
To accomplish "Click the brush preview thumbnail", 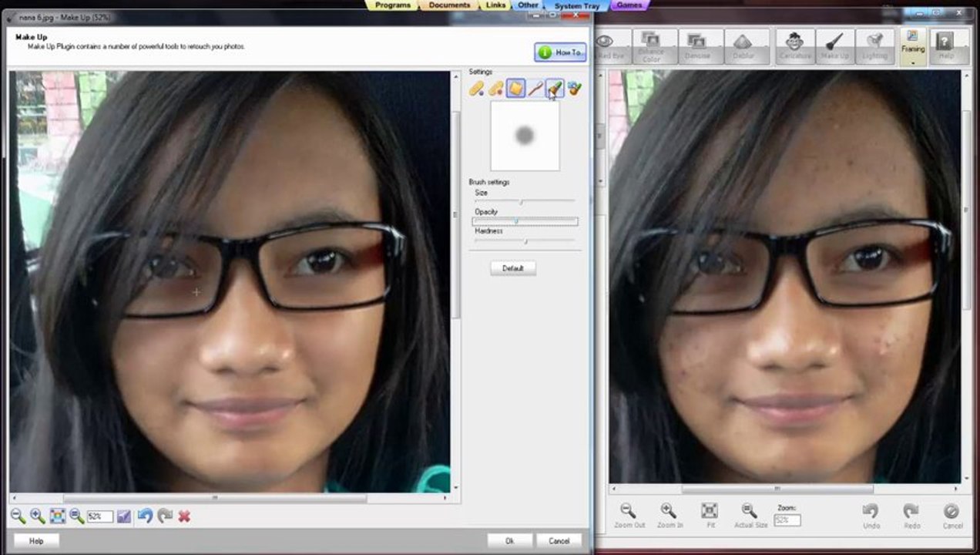I will pos(525,136).
